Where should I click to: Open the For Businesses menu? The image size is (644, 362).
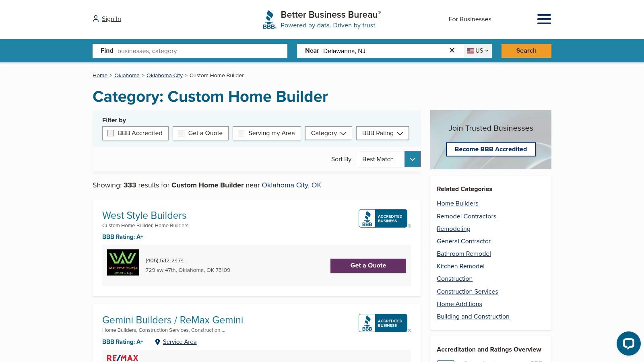[x=470, y=19]
